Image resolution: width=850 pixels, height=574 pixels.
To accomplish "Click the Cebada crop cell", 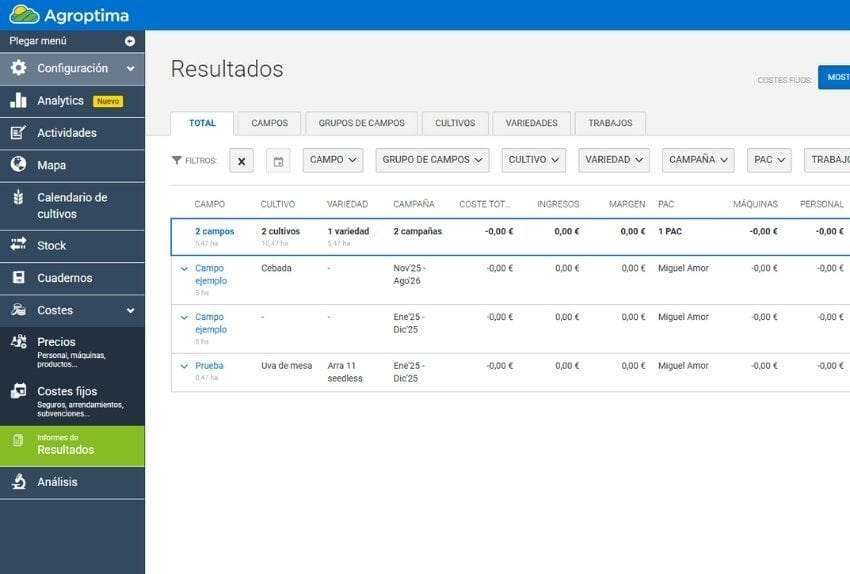I will (276, 268).
